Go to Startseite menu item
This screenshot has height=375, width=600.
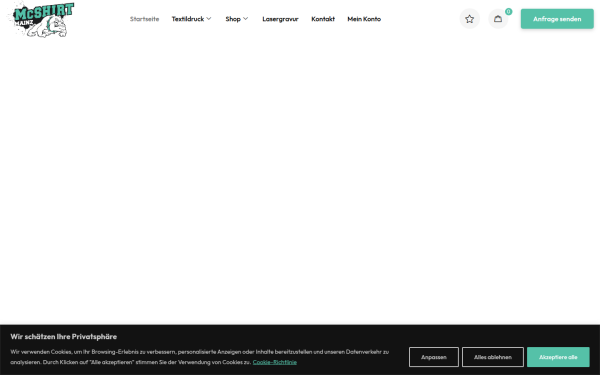point(144,19)
